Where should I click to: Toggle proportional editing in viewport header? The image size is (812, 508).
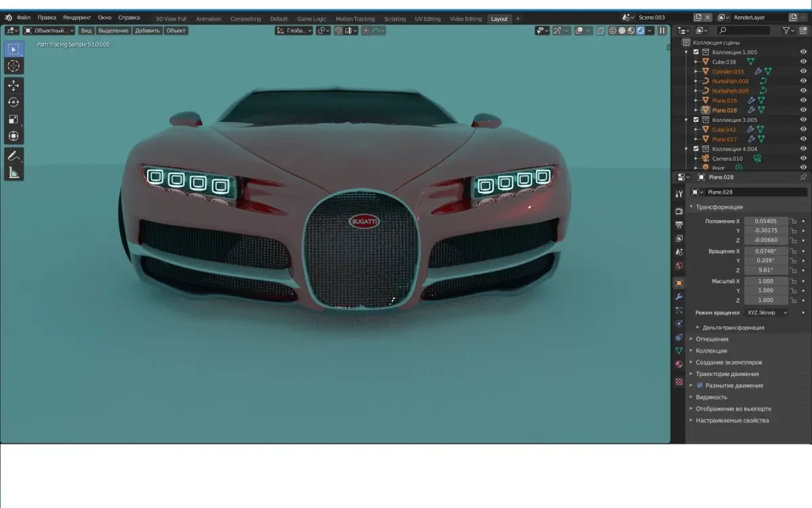(366, 30)
